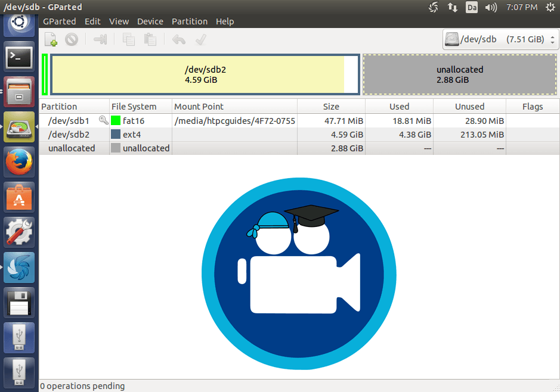Click the File System column header
Image resolution: width=560 pixels, height=392 pixels.
[134, 107]
